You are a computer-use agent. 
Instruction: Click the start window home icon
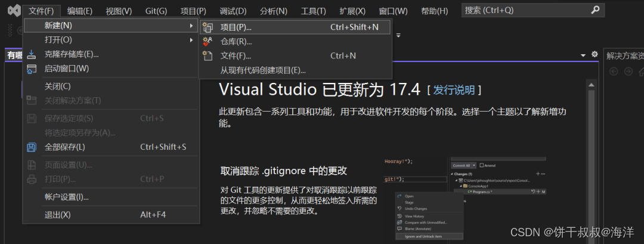[x=32, y=69]
